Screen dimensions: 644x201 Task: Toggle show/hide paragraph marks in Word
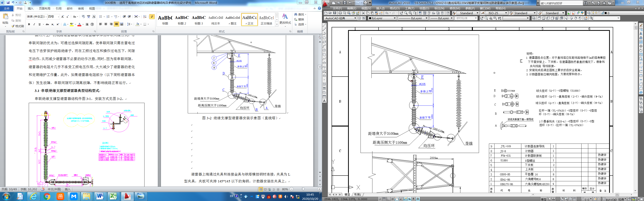click(152, 17)
